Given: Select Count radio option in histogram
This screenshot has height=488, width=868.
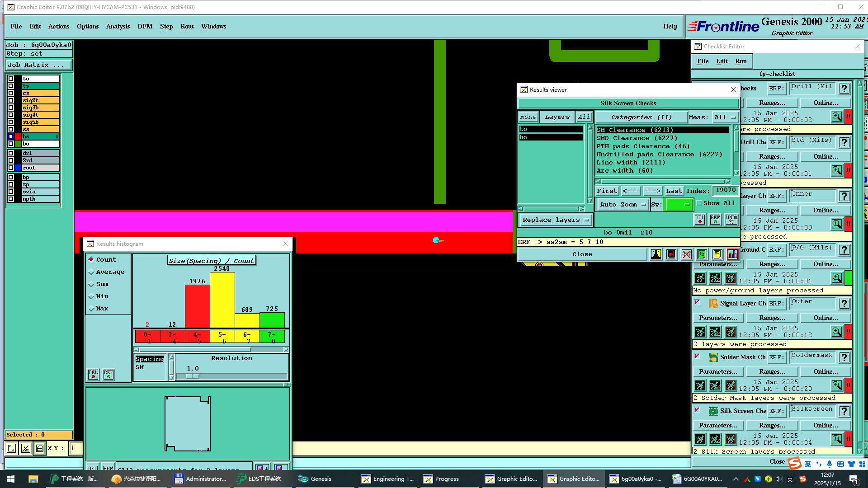Looking at the screenshot, I should pyautogui.click(x=91, y=259).
